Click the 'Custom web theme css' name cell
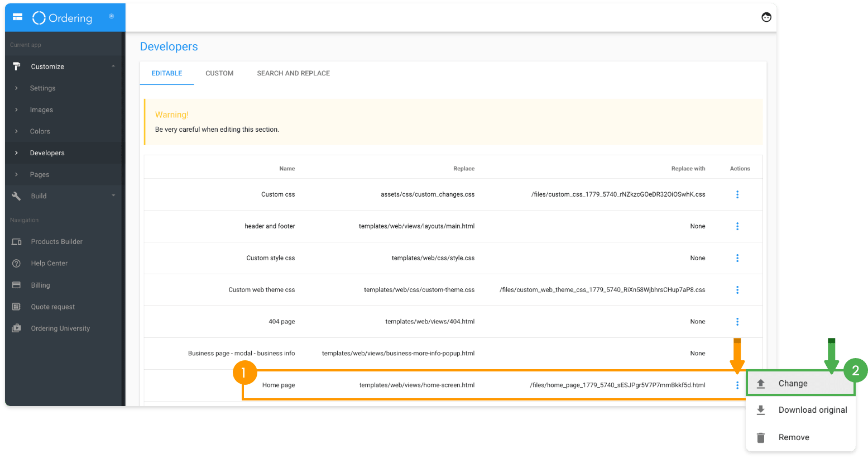The height and width of the screenshot is (458, 868). (262, 290)
